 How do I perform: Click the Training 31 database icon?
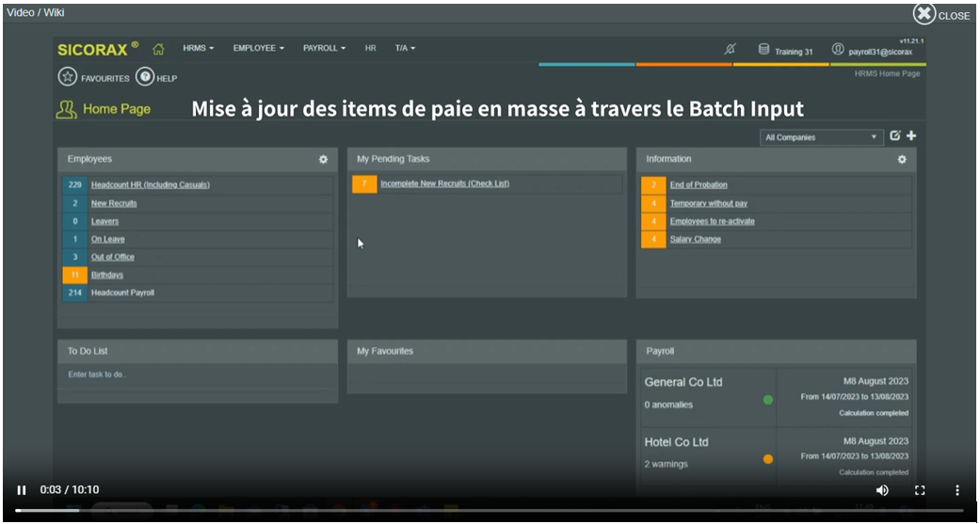pos(764,50)
